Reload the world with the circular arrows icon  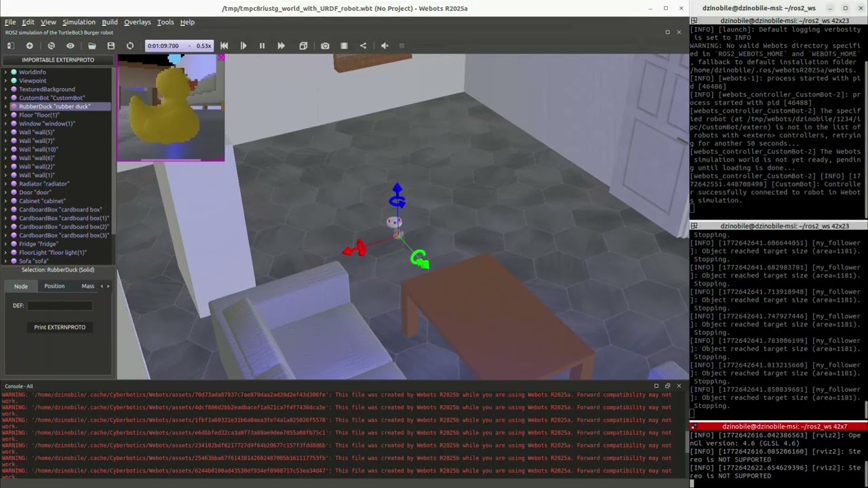[x=130, y=45]
